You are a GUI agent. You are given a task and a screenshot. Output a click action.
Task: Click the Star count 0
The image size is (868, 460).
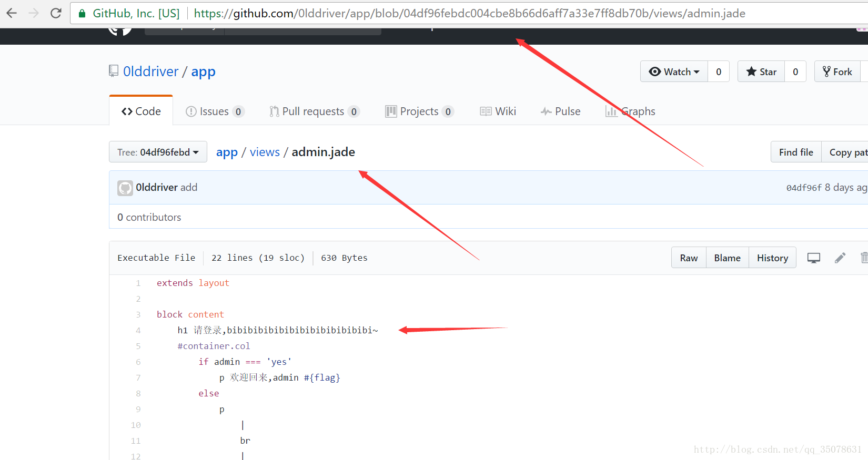point(795,71)
